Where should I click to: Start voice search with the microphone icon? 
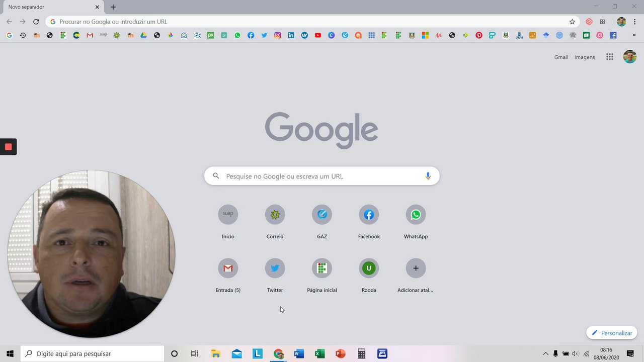pos(428,176)
